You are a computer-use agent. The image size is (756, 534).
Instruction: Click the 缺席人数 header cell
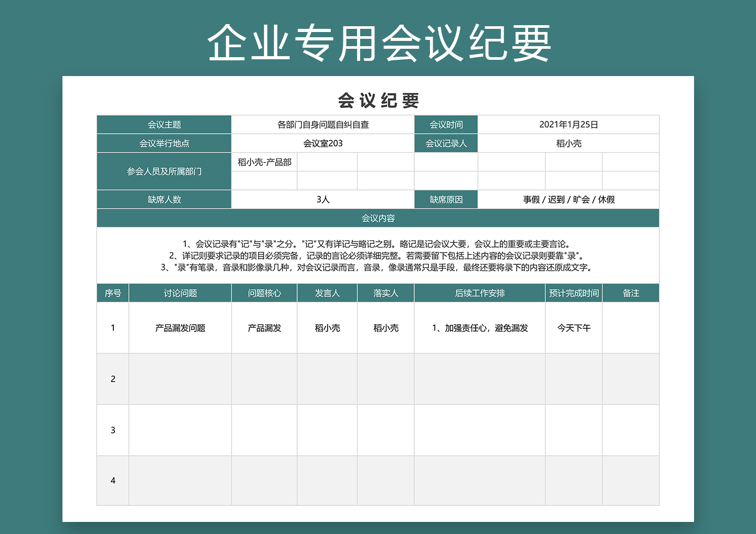pos(163,199)
